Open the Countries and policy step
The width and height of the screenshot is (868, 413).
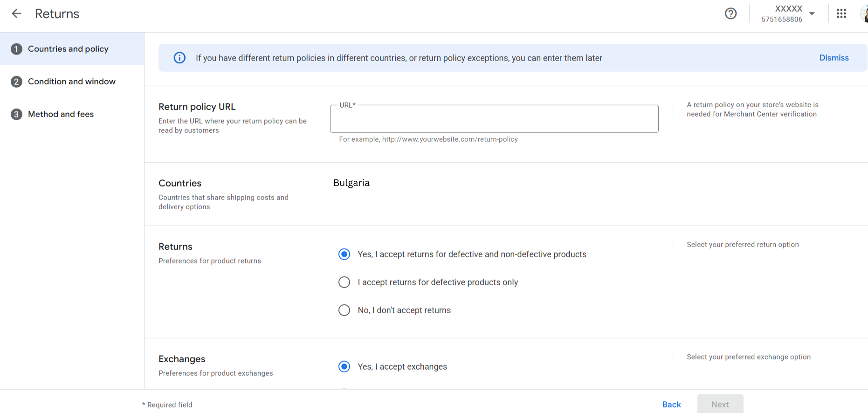[72, 49]
